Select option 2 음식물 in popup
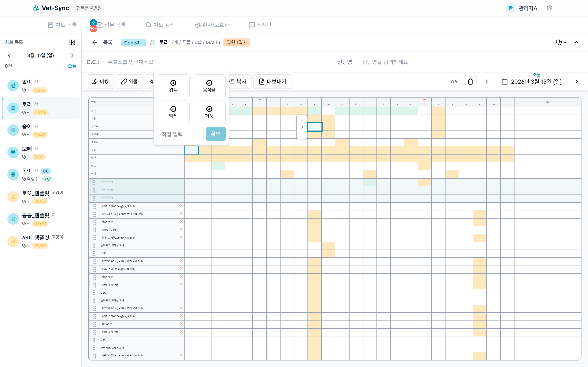The height and width of the screenshot is (367, 588). click(209, 86)
